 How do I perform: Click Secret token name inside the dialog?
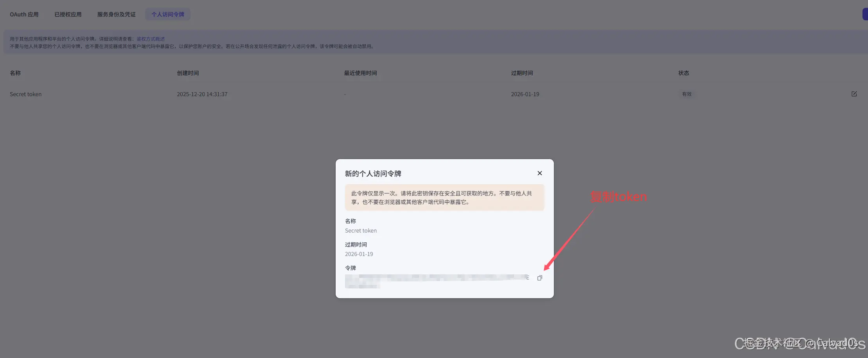coord(361,231)
